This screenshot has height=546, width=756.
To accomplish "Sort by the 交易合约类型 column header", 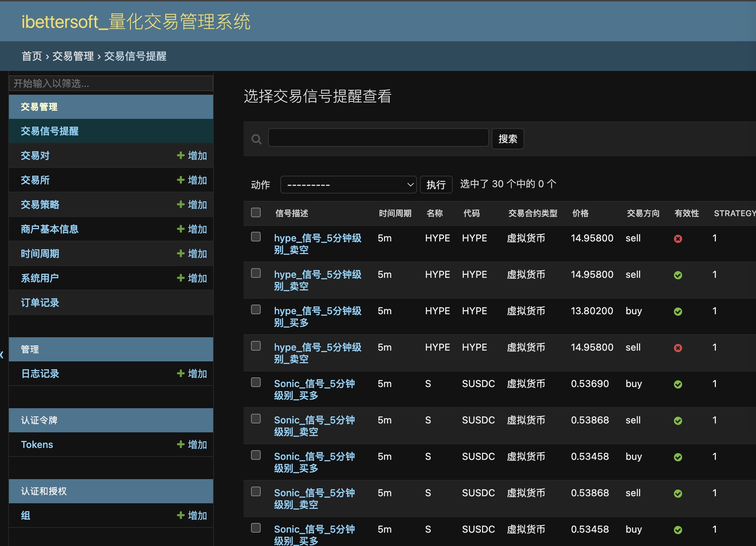I will 533,213.
